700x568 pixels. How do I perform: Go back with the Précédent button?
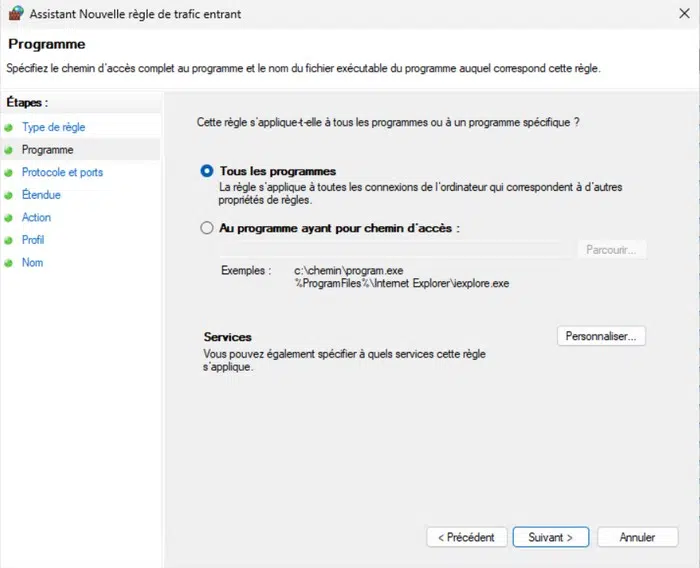(x=467, y=537)
